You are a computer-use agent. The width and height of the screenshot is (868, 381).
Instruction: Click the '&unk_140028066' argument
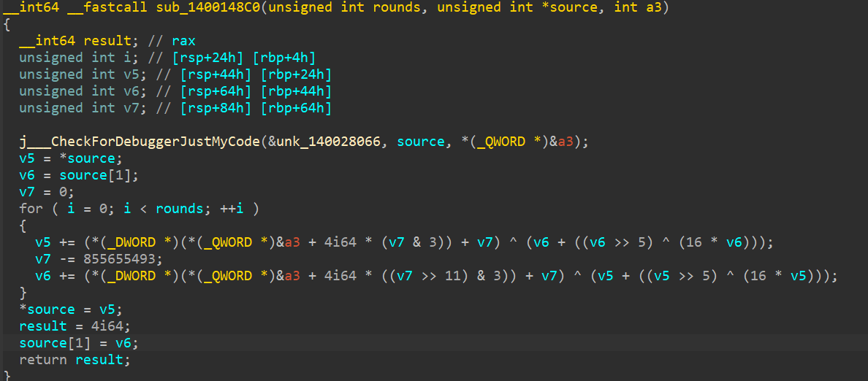[x=325, y=142]
